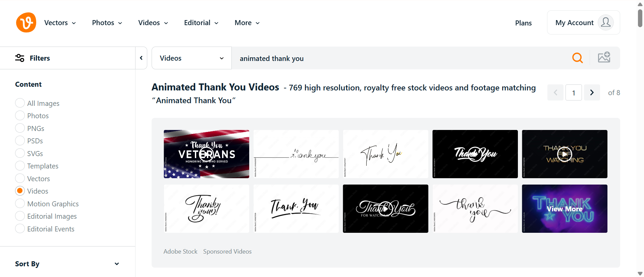
Task: Collapse the filters sidebar arrow
Action: click(x=141, y=58)
